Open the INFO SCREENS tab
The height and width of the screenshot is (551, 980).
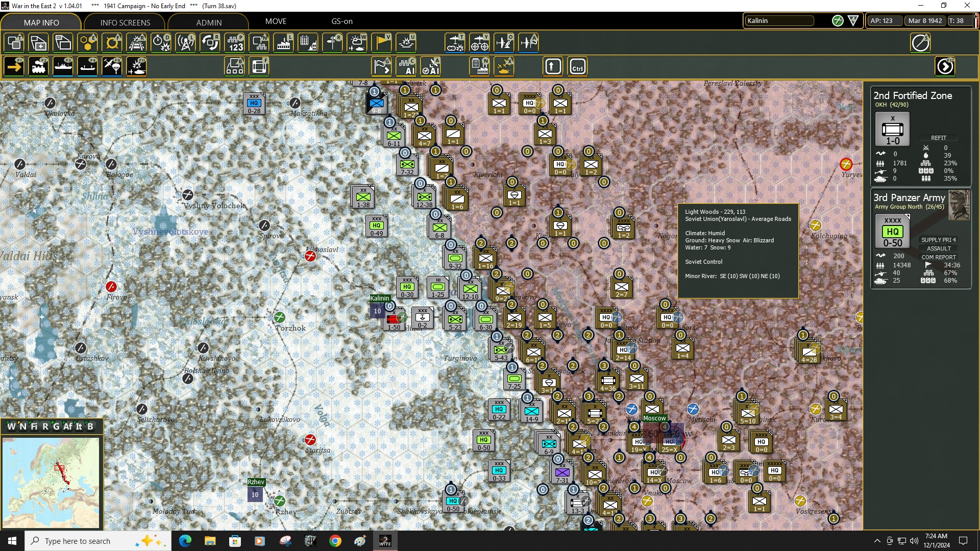point(125,22)
